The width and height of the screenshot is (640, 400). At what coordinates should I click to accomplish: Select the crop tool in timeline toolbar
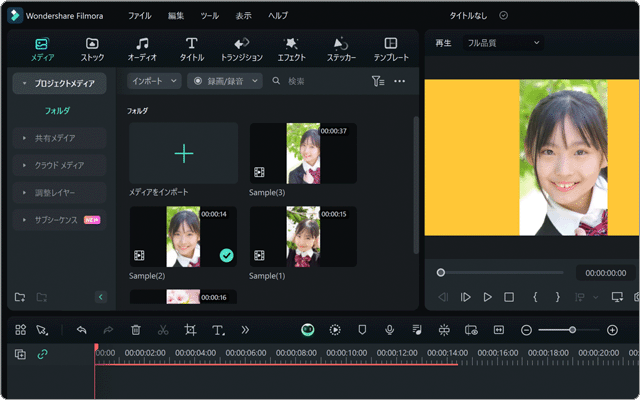click(x=190, y=330)
